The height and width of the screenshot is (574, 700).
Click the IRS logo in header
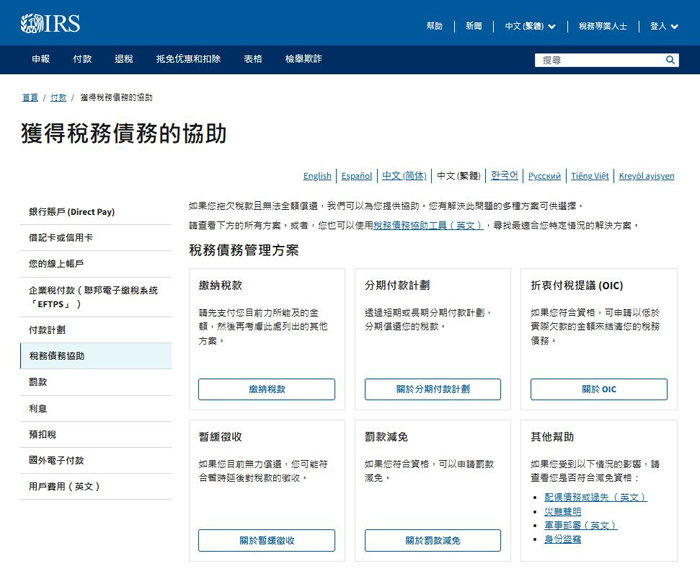(50, 24)
